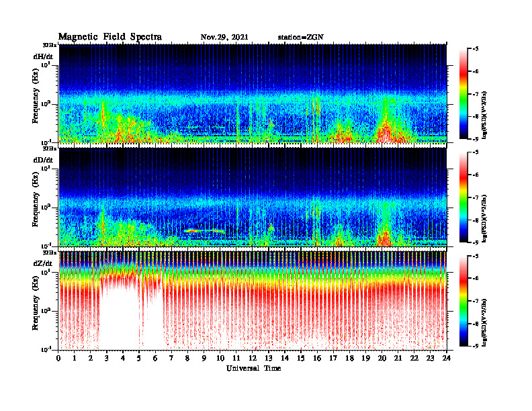Click the "station=ZGN" label
532x411 pixels.
[x=301, y=37]
